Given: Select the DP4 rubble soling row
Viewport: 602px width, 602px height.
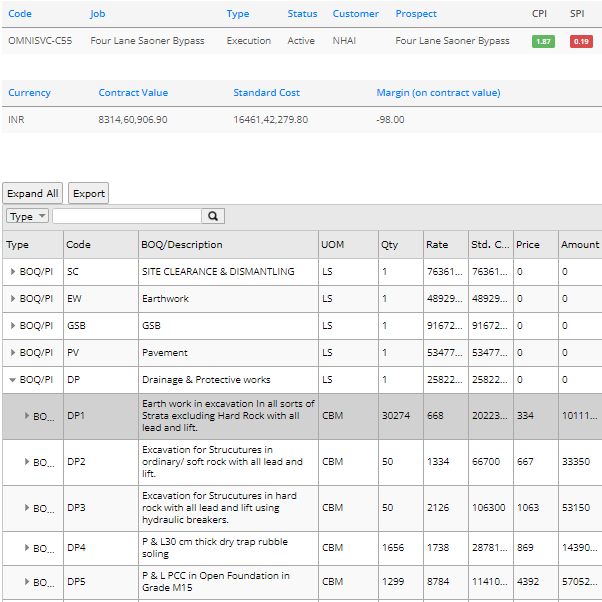Looking at the screenshot, I should pyautogui.click(x=227, y=549).
